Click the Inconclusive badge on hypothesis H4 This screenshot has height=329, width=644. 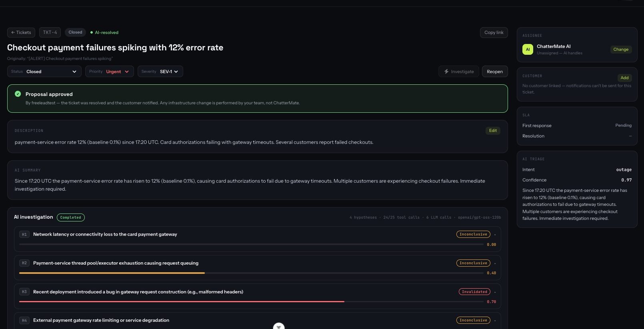(x=473, y=320)
